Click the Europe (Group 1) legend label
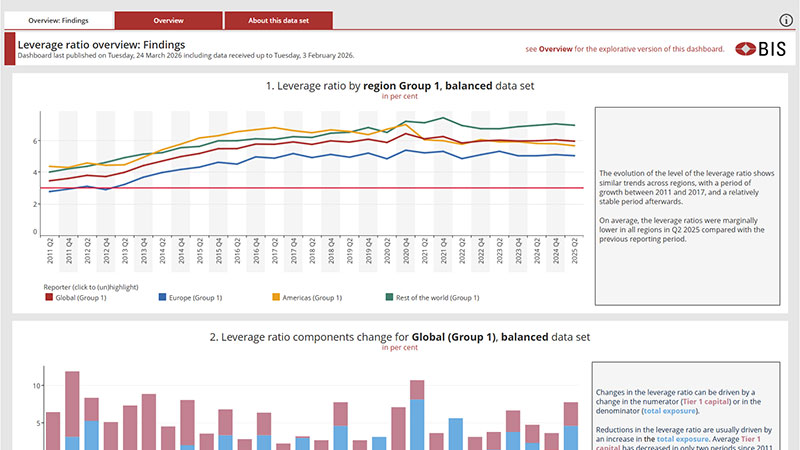The image size is (800, 450). click(195, 297)
